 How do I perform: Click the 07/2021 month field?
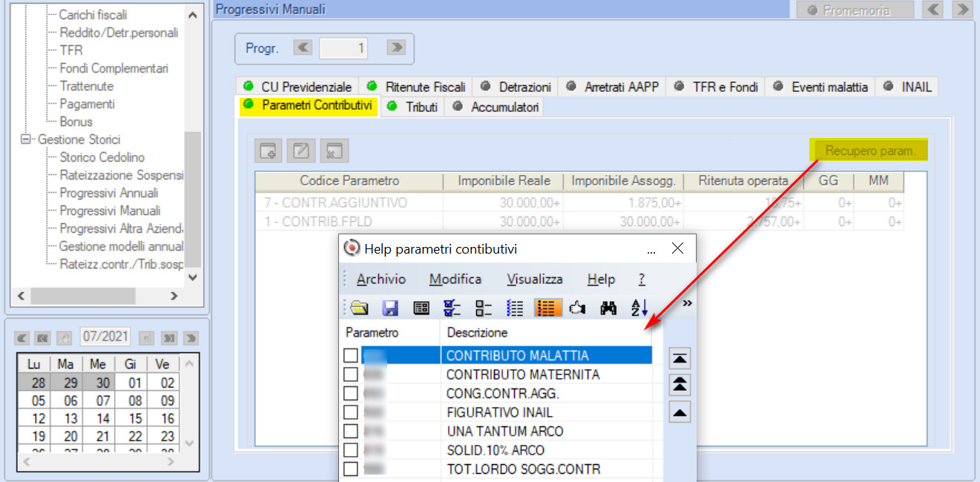click(x=105, y=337)
